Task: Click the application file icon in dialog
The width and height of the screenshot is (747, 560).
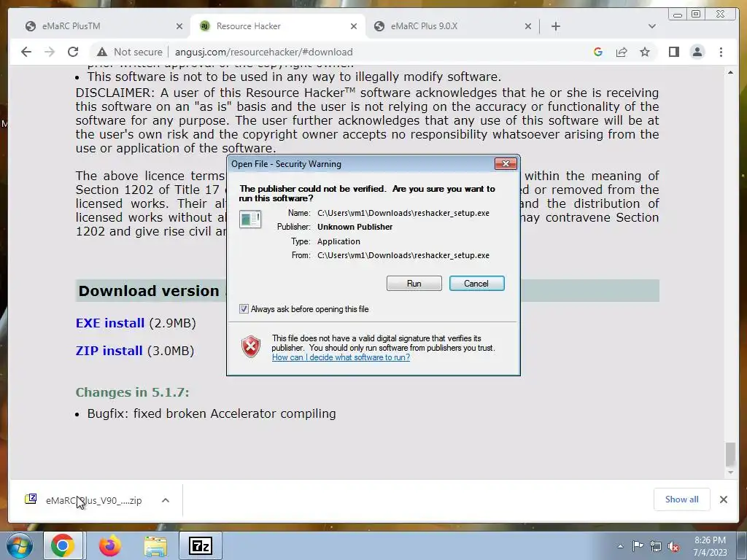Action: click(250, 219)
